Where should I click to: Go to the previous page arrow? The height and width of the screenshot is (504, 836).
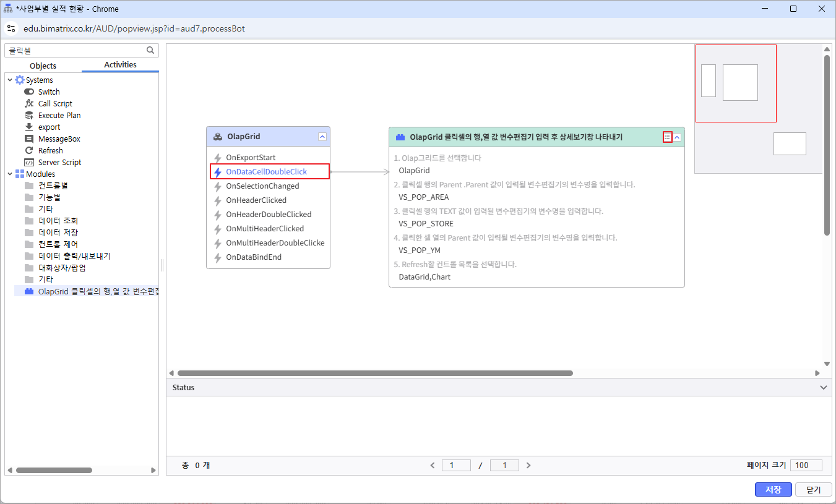433,465
